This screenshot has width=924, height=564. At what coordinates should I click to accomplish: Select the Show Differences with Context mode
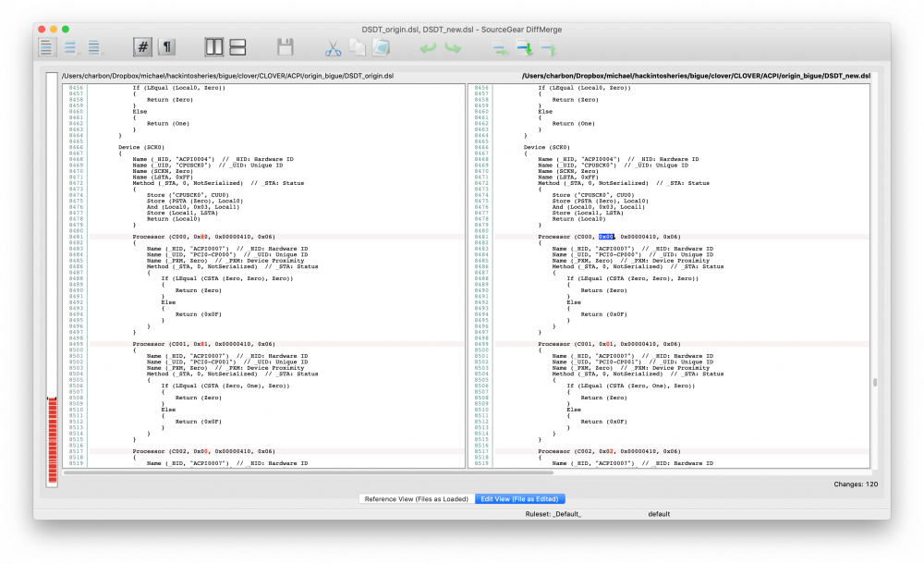click(x=93, y=47)
